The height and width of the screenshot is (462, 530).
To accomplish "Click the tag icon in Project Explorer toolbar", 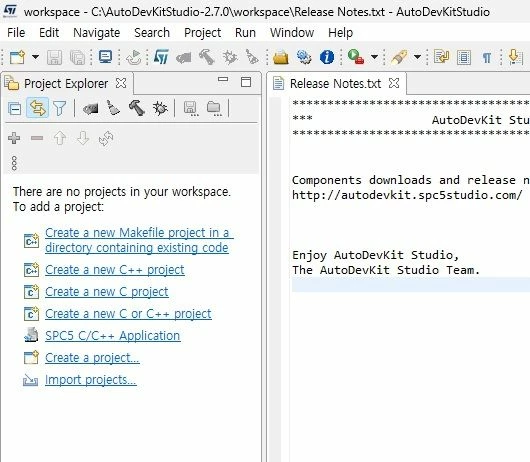I will [x=91, y=109].
